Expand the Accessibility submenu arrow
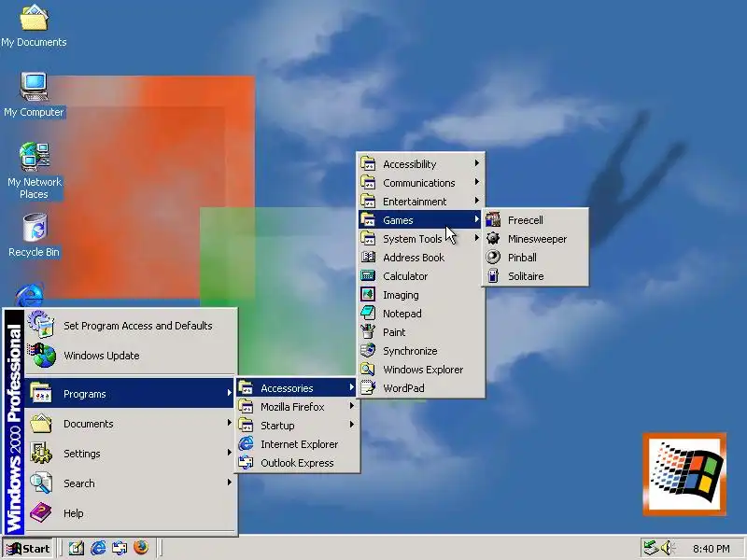The height and width of the screenshot is (560, 747). 477,163
